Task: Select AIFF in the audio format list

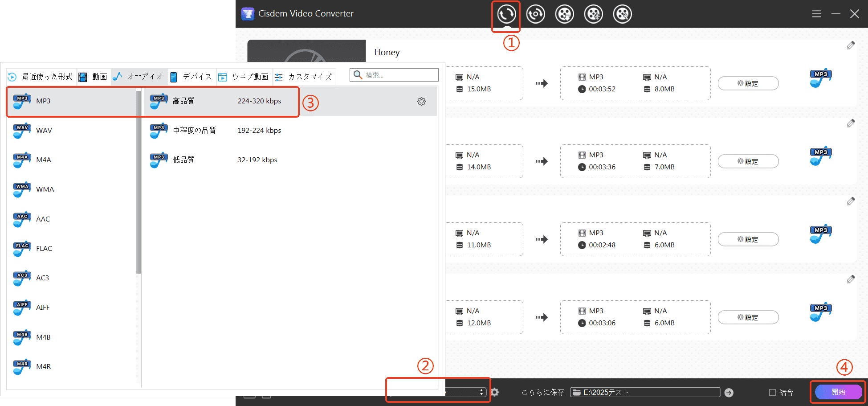Action: 72,308
